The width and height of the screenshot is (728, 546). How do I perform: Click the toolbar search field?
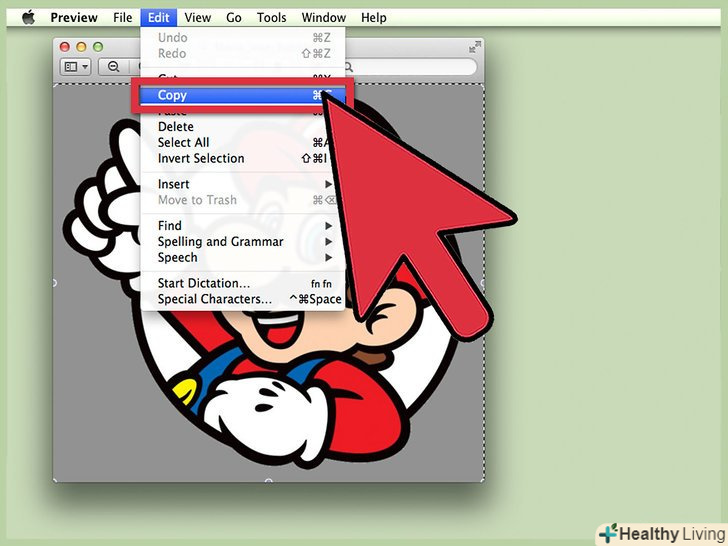pos(410,67)
